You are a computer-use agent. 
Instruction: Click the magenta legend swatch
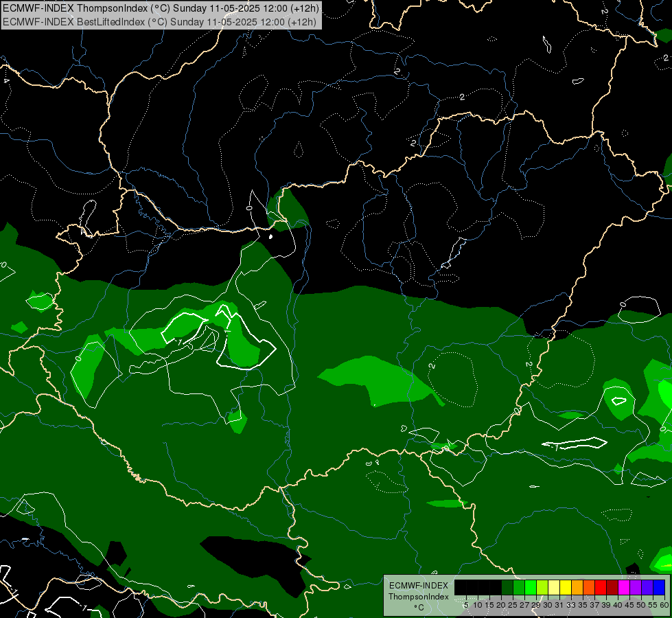pyautogui.click(x=624, y=587)
